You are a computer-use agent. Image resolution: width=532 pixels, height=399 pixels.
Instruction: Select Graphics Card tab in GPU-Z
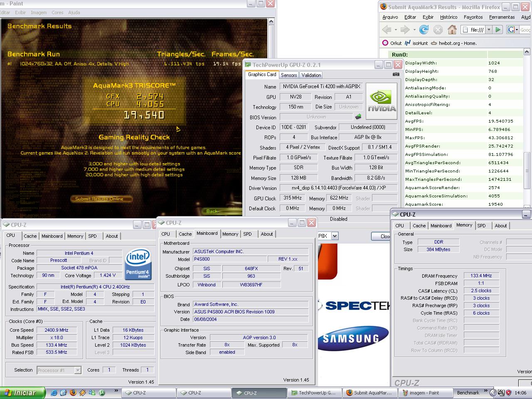(x=262, y=74)
